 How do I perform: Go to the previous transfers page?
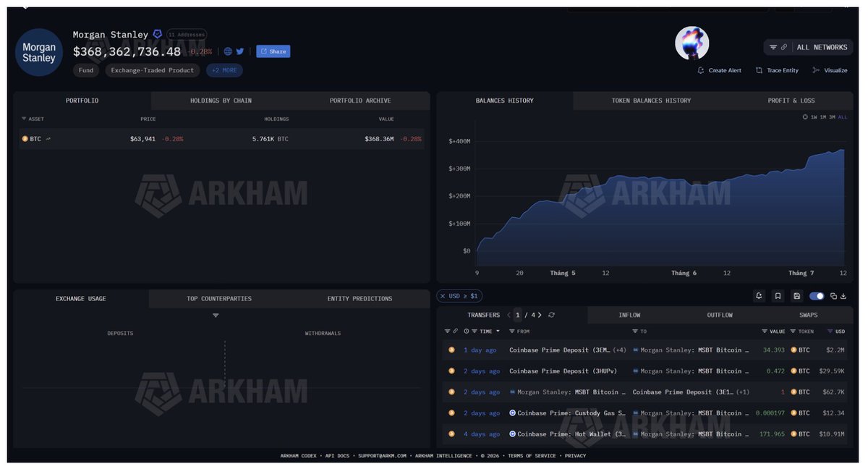coord(509,315)
